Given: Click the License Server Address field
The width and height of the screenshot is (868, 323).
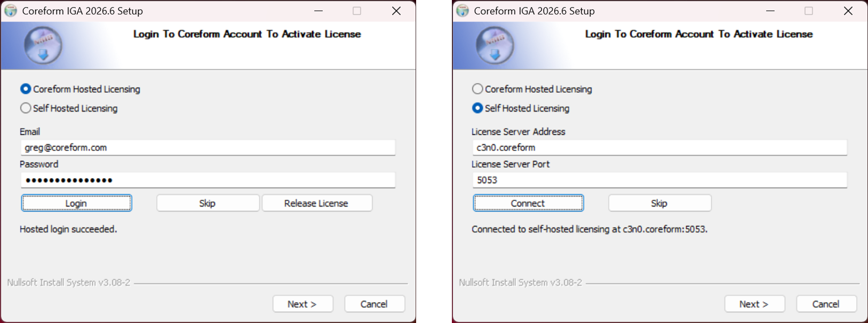Looking at the screenshot, I should coord(659,148).
